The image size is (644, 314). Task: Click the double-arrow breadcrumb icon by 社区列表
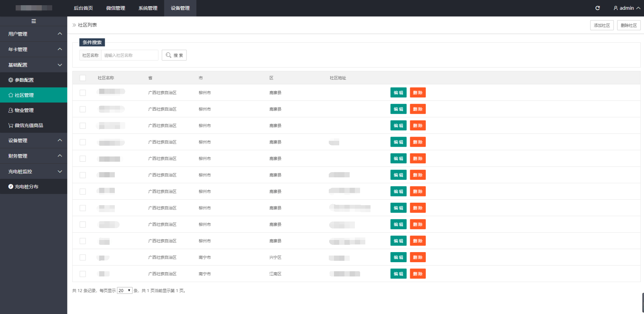[74, 25]
